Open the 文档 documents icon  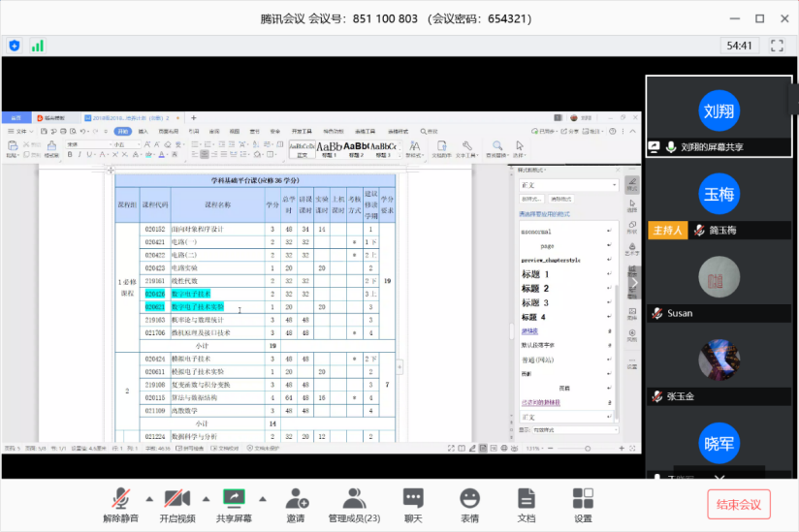526,499
